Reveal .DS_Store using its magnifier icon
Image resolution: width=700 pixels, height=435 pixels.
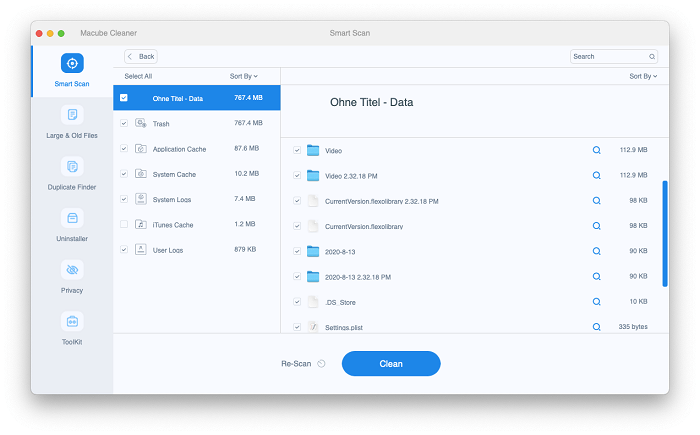tap(597, 302)
